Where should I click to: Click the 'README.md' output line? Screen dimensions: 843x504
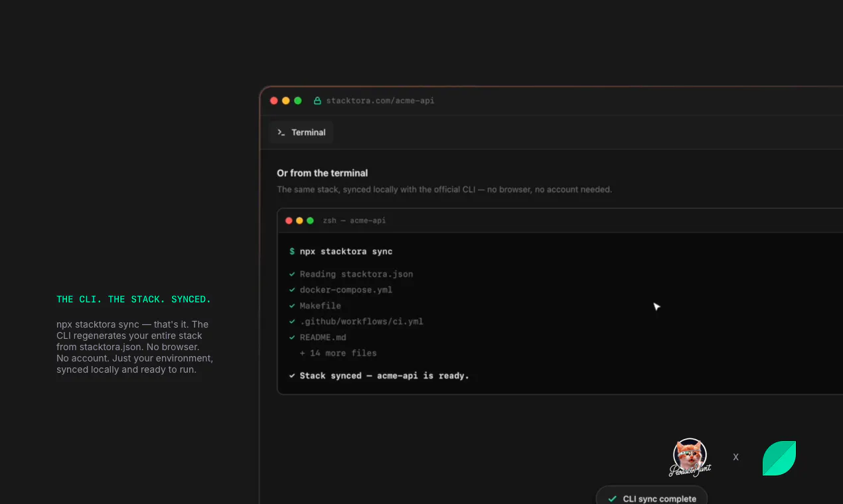(x=323, y=338)
